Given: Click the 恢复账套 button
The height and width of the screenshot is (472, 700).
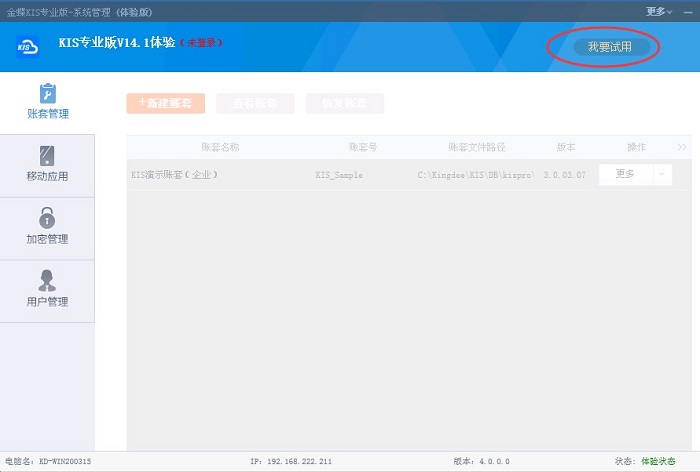Looking at the screenshot, I should tap(344, 103).
